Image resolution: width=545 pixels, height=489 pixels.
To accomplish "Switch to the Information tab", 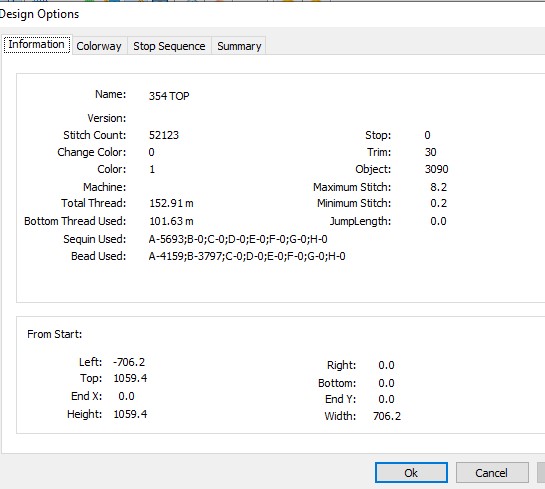I will pyautogui.click(x=36, y=45).
